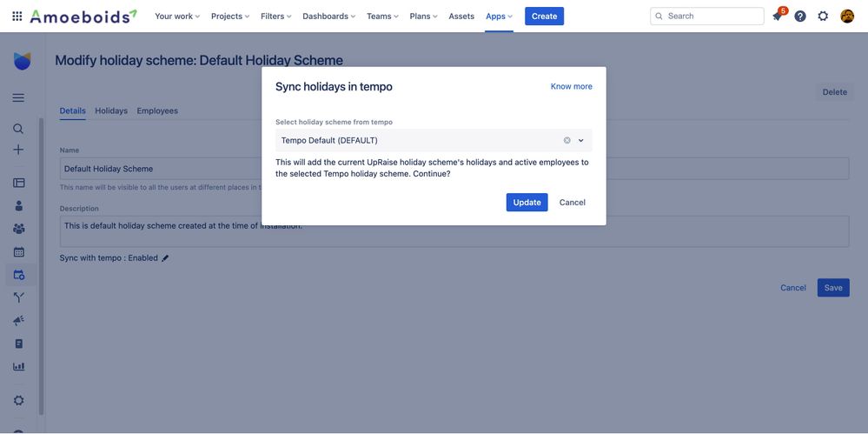
Task: Open the notifications bell
Action: 778,16
